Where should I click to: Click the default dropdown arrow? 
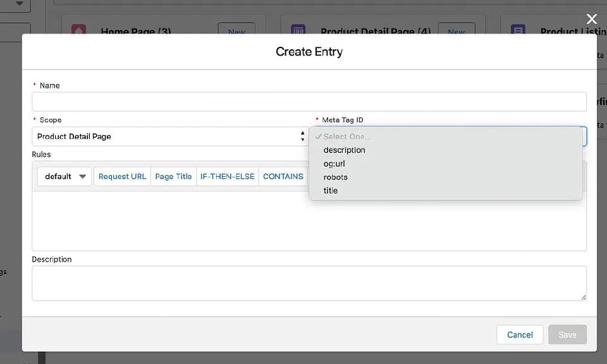point(82,177)
